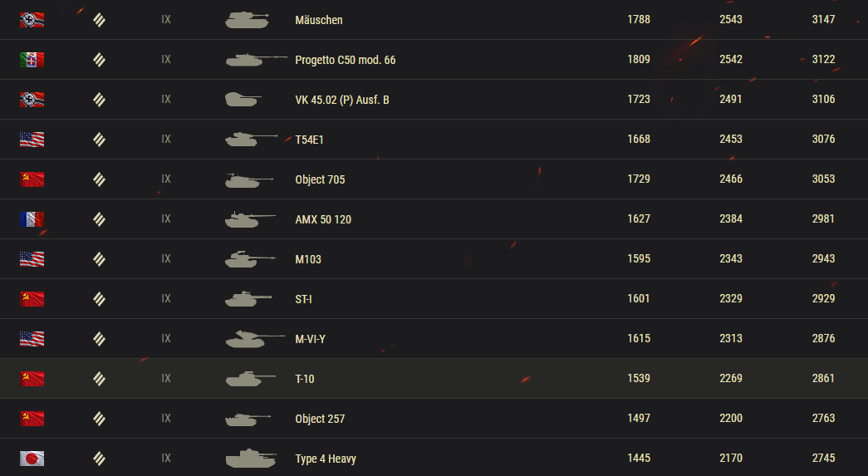Screen dimensions: 868x476
Task: Select the Object 705 tank silhouette
Action: point(249,179)
